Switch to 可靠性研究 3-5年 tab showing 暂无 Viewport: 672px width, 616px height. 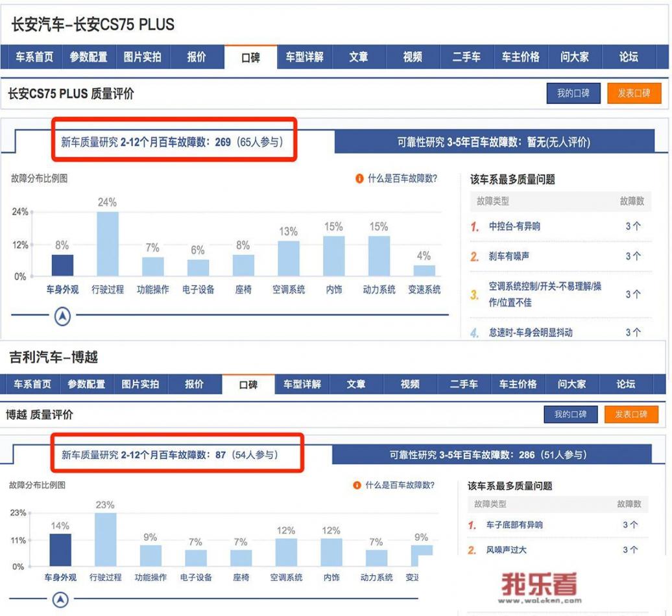[494, 142]
